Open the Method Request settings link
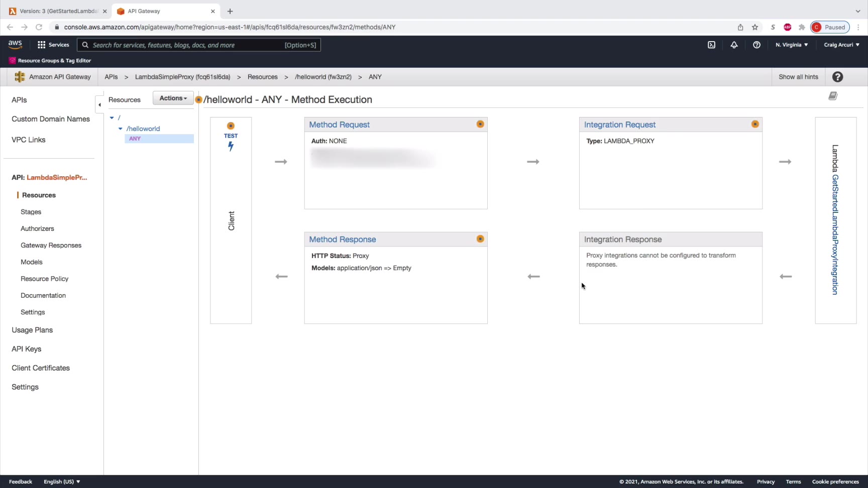The height and width of the screenshot is (488, 868). point(339,125)
